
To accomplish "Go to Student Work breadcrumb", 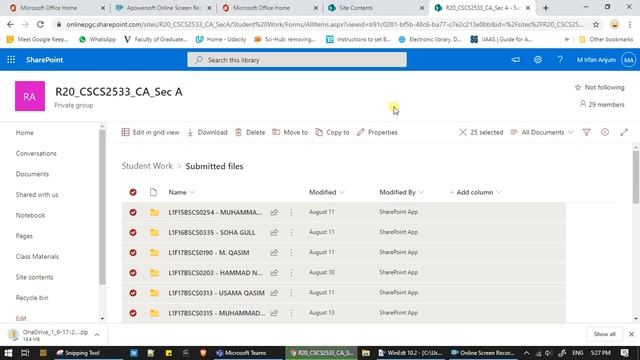I will pyautogui.click(x=147, y=166).
